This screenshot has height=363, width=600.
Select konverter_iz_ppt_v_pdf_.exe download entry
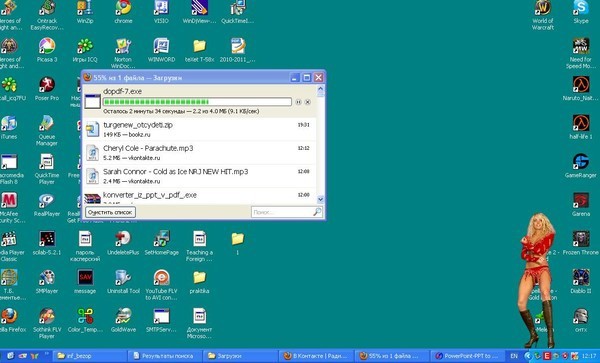click(200, 196)
